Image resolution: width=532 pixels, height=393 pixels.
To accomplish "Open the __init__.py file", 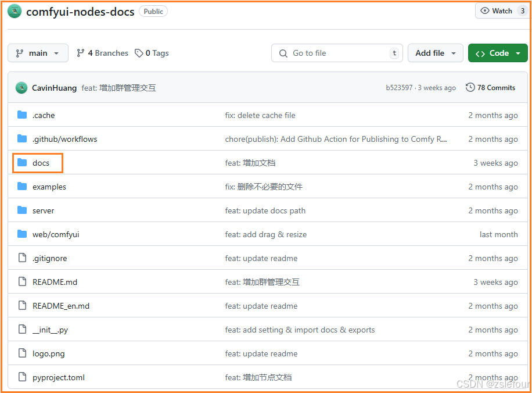I will (50, 330).
